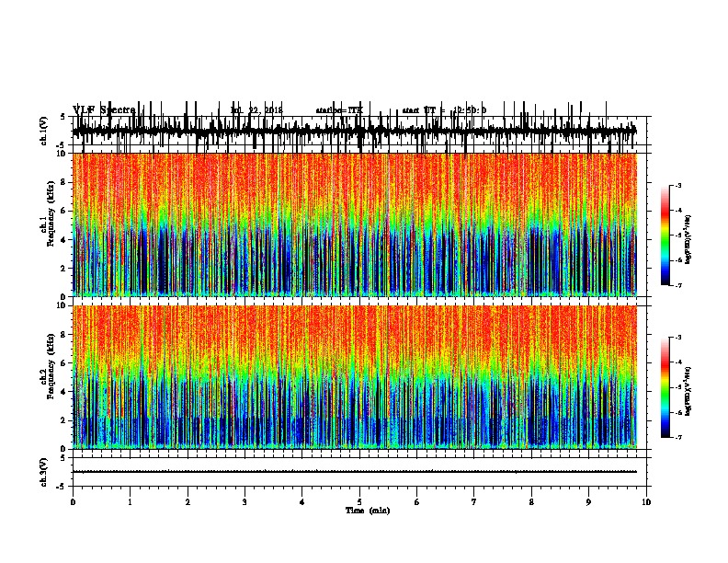Click the ch.1 spectrogram panel

pos(355,224)
